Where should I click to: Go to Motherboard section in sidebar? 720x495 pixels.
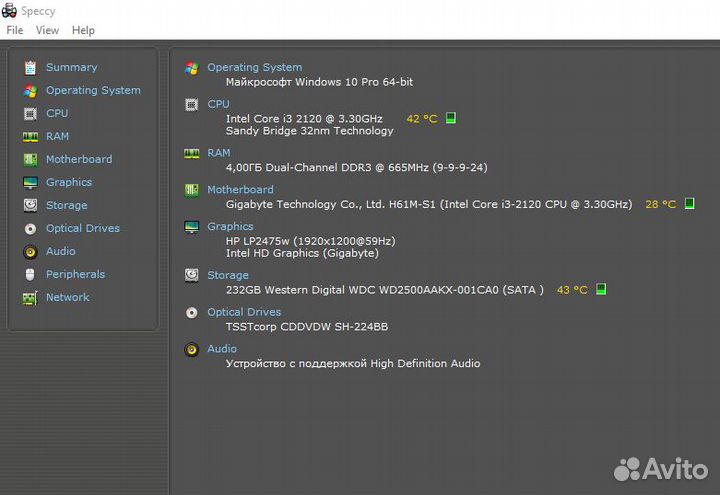pos(79,159)
